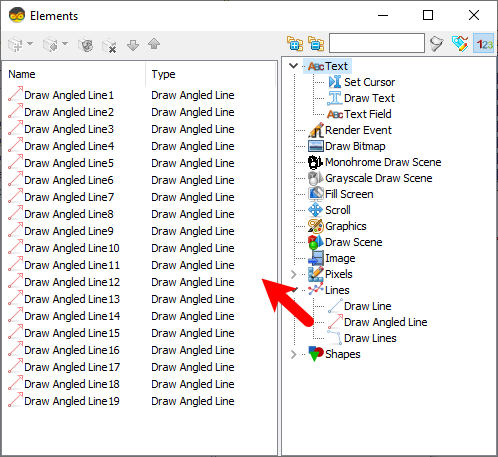Screen dimensions: 498x457
Task: Select the Draw Lines tree item
Action: click(370, 338)
